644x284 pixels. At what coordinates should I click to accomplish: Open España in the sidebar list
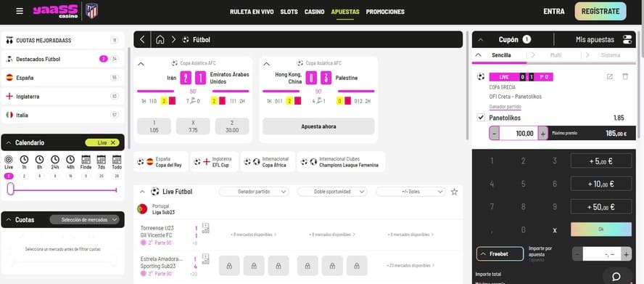(62, 78)
